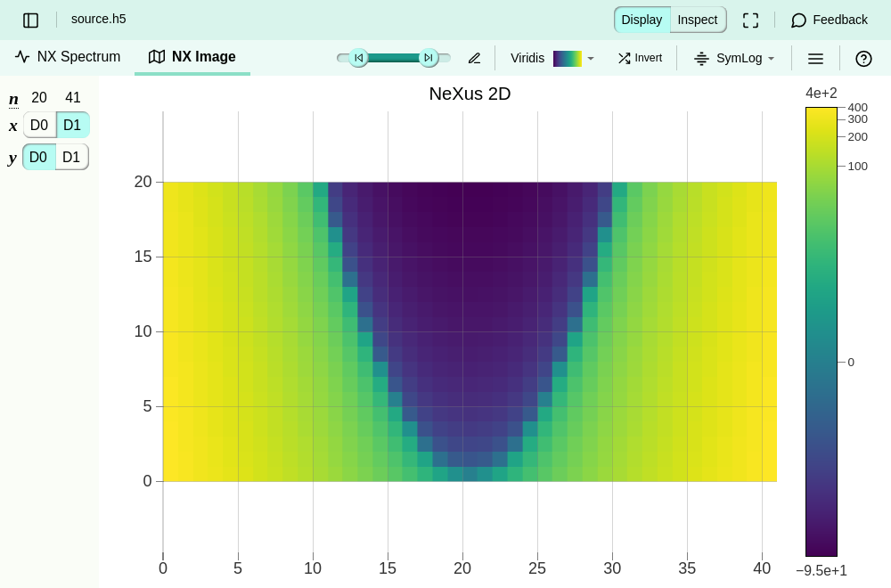The height and width of the screenshot is (588, 891).
Task: Set x axis to D0
Action: (39, 125)
